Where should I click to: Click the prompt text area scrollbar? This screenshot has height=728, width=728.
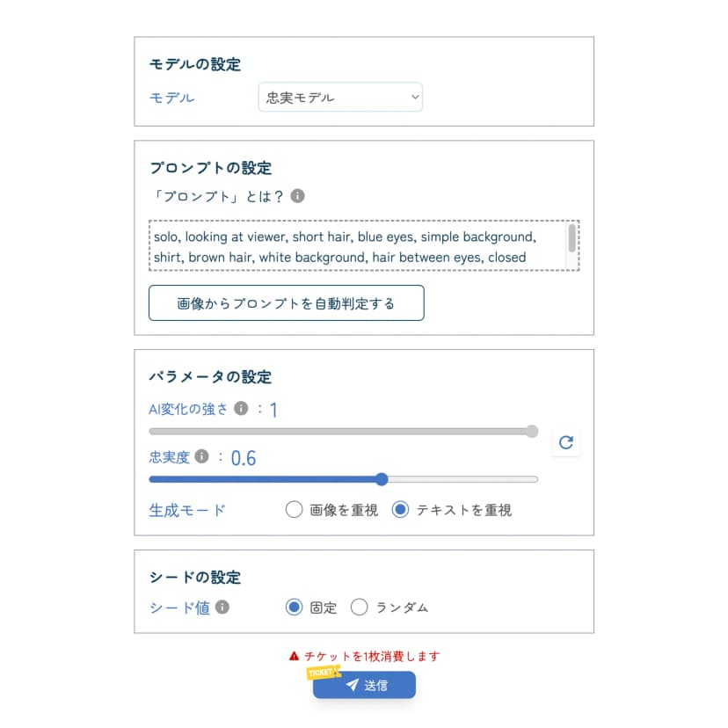coord(572,237)
